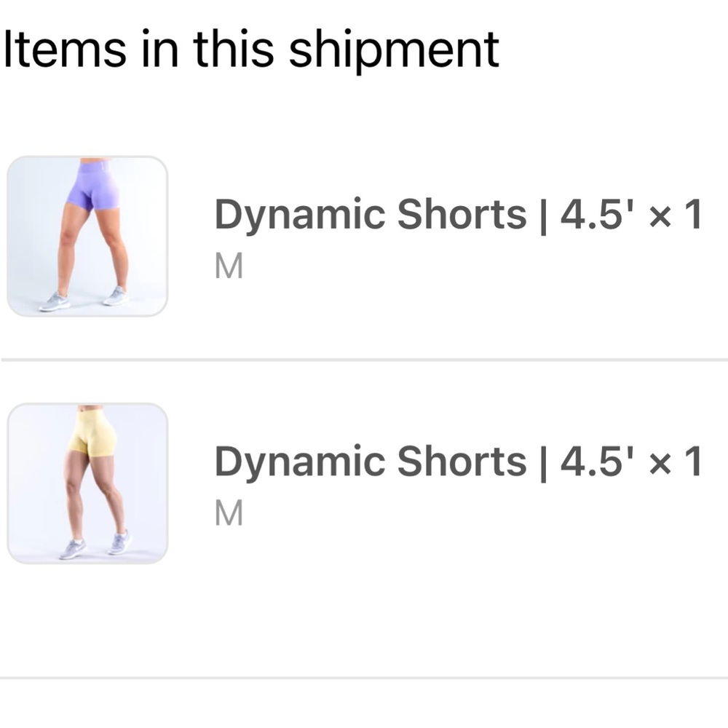Click the Items in this shipment heading
This screenshot has width=728, height=728.
pos(250,47)
